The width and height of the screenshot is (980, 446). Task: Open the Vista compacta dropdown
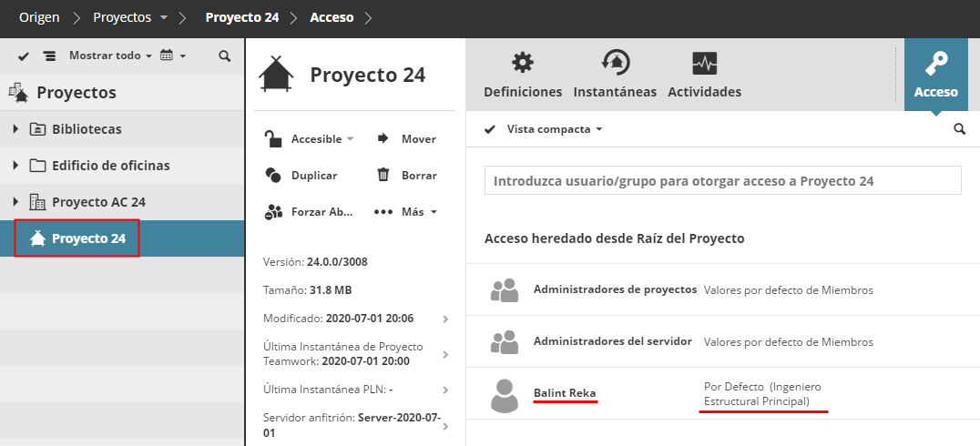(x=555, y=129)
